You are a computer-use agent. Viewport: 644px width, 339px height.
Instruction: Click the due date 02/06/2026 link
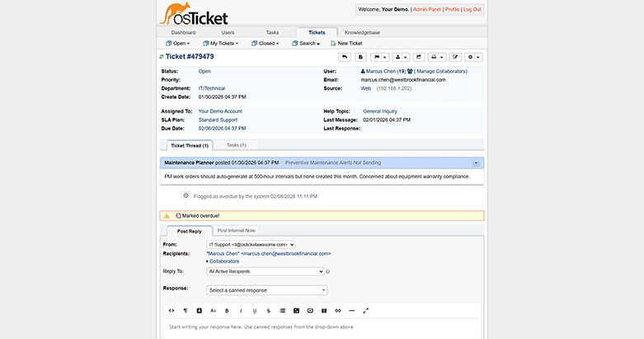(x=222, y=129)
